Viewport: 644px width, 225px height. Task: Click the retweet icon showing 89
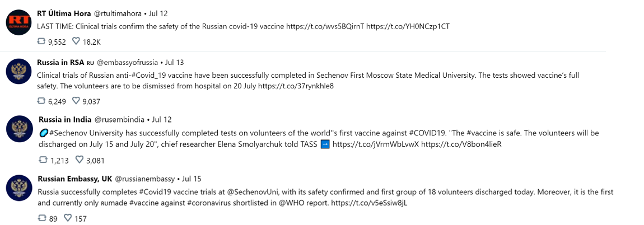point(41,218)
